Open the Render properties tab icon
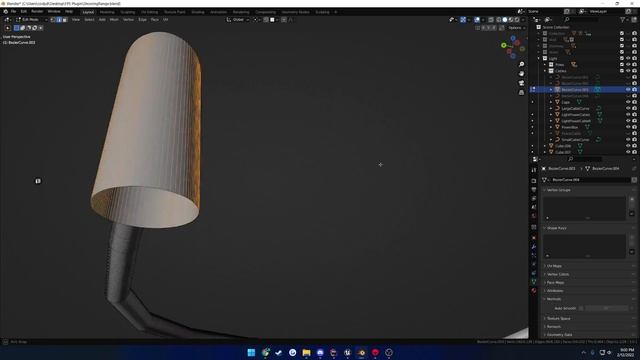640x360 pixels. (534, 180)
